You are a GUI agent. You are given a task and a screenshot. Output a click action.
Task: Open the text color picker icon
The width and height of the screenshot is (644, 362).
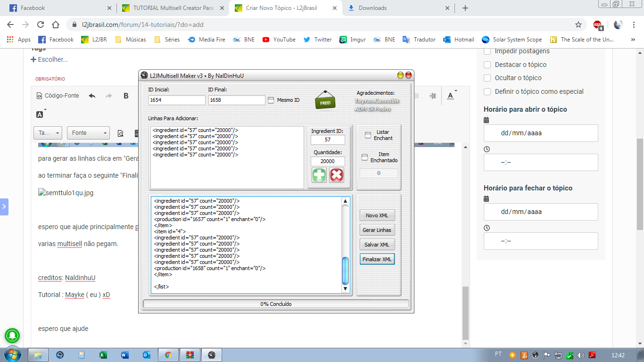[450, 96]
